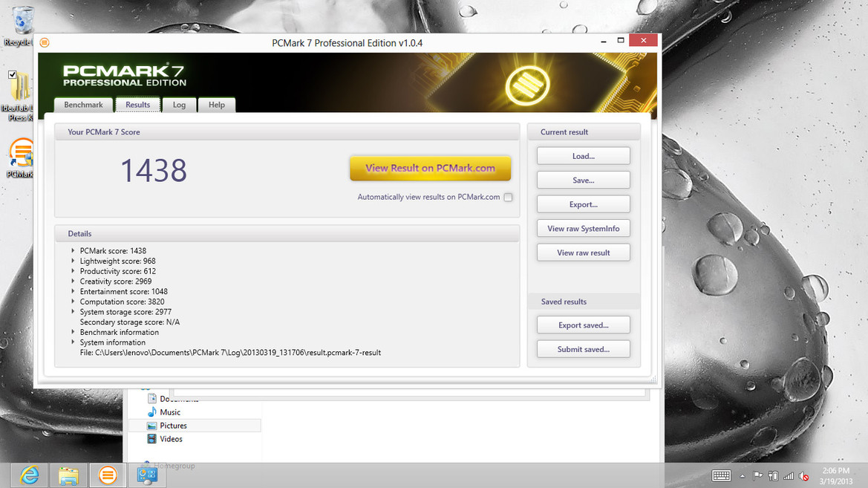
Task: Launch Internet Explorer from the taskbar
Action: [x=30, y=475]
